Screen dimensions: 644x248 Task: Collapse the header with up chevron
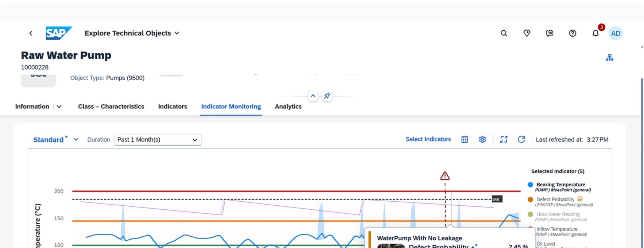(x=313, y=96)
